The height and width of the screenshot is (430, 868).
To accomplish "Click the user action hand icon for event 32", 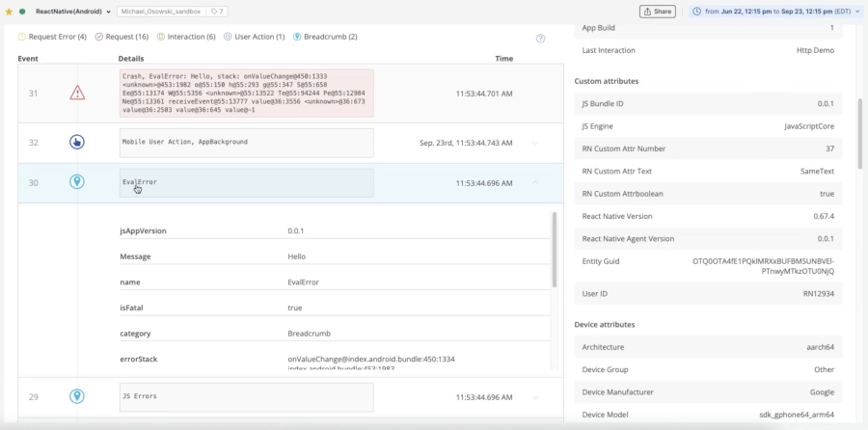I will [x=77, y=142].
